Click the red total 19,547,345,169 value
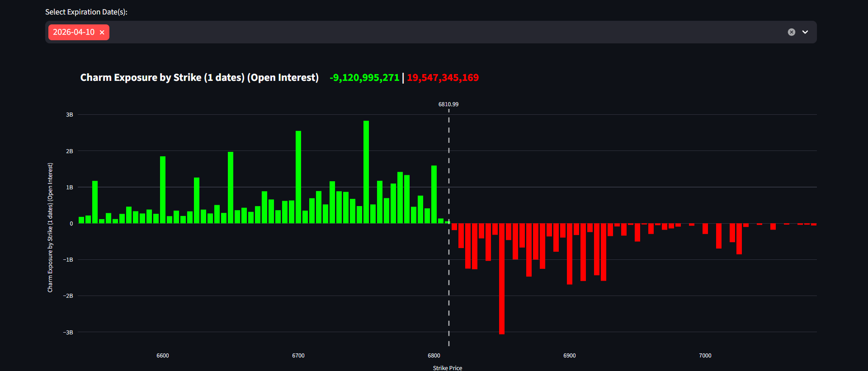This screenshot has height=371, width=868. click(x=443, y=78)
